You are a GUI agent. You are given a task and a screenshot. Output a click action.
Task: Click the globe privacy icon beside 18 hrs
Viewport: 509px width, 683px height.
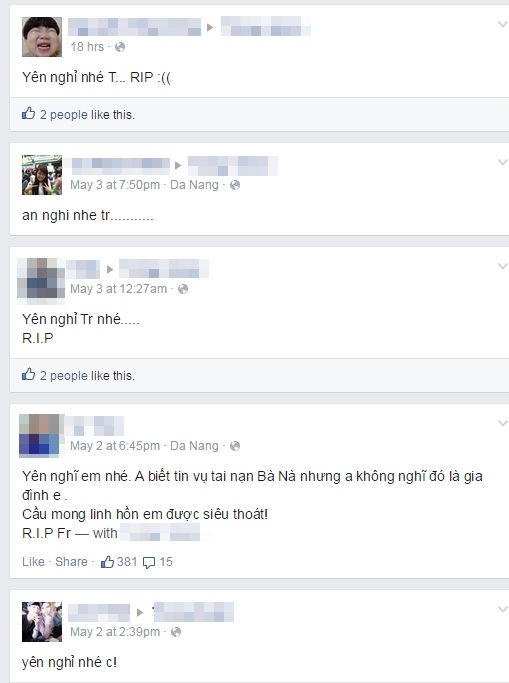pyautogui.click(x=120, y=47)
